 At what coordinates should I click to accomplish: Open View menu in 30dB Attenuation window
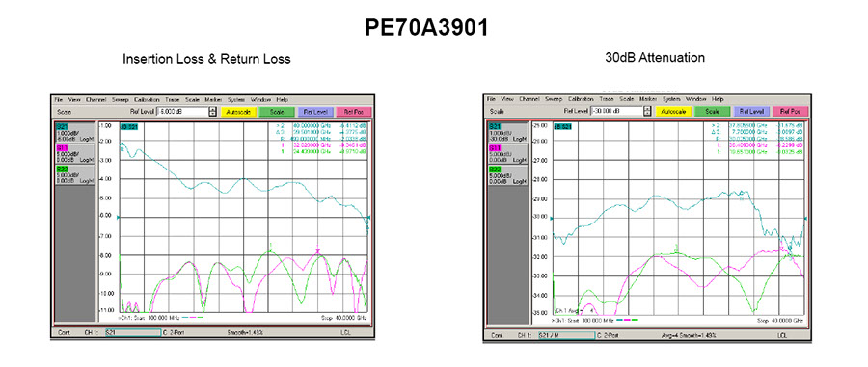coord(508,99)
